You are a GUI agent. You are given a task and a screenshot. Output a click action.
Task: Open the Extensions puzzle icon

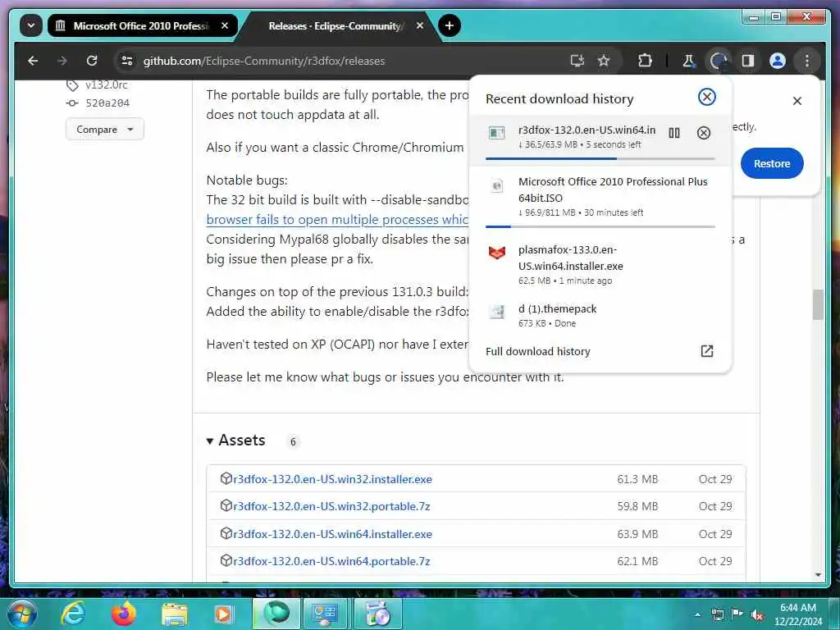[645, 61]
